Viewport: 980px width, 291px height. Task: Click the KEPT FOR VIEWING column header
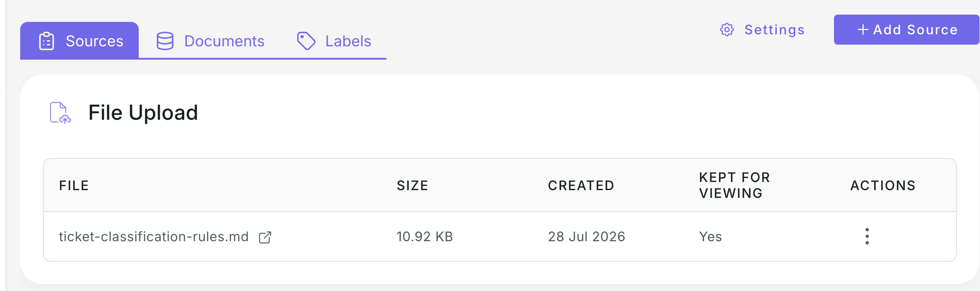[x=734, y=185]
